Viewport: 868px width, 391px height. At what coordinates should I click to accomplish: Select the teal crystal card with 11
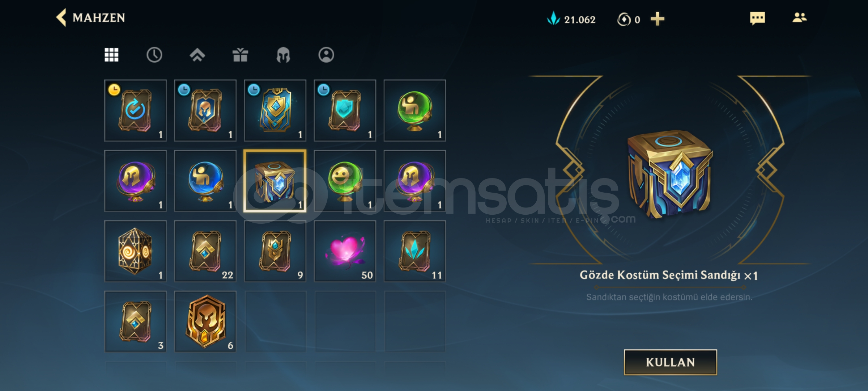(x=415, y=251)
